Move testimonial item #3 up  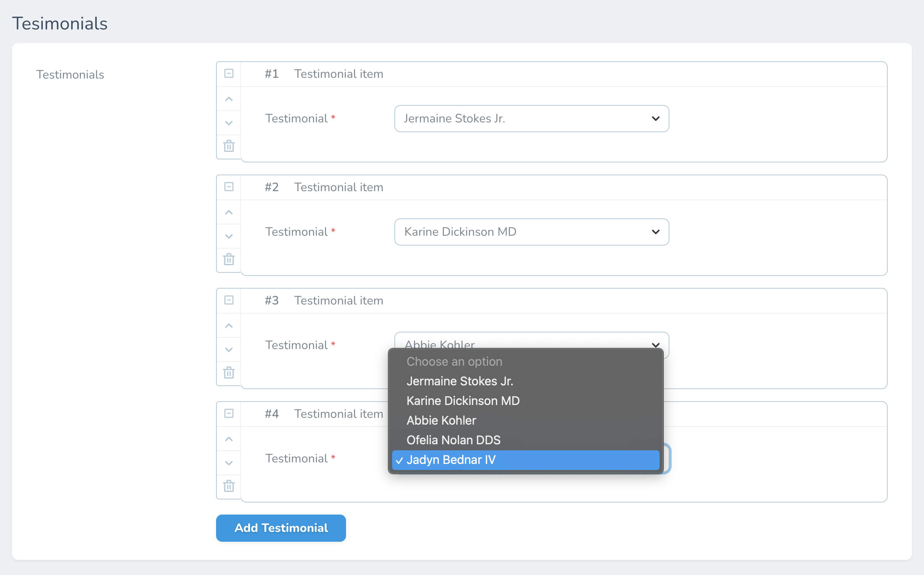[x=229, y=326]
